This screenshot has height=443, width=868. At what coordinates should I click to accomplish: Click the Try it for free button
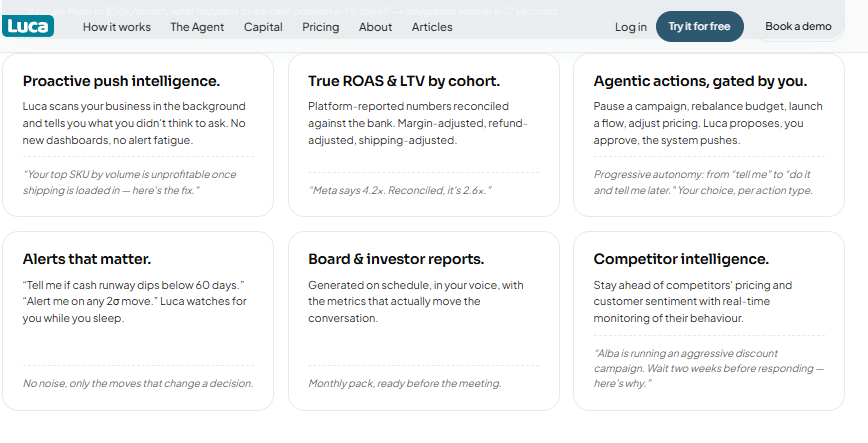click(699, 26)
